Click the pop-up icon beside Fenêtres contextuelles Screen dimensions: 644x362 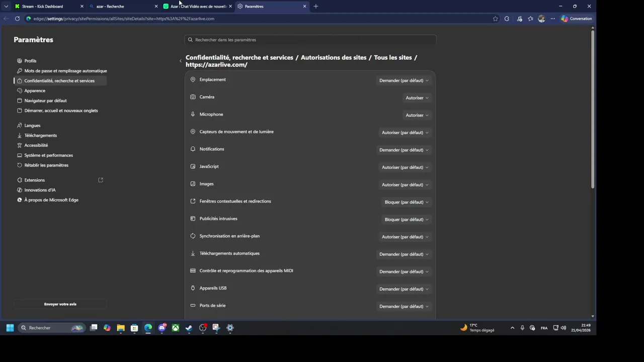pos(193,201)
